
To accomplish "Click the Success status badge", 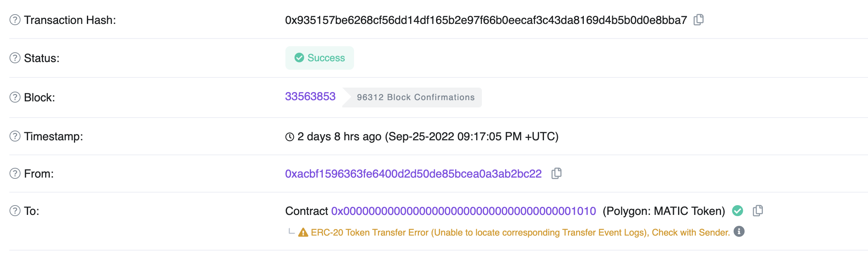I will 320,58.
